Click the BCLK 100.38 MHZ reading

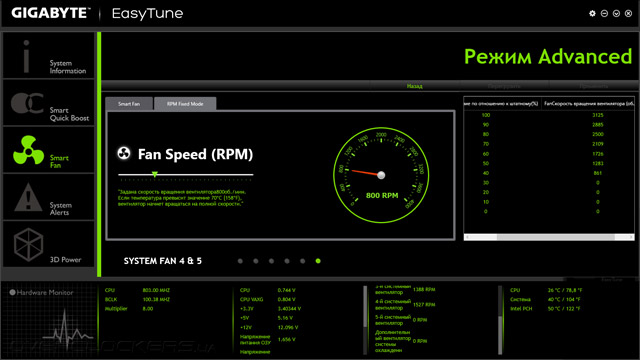click(156, 300)
